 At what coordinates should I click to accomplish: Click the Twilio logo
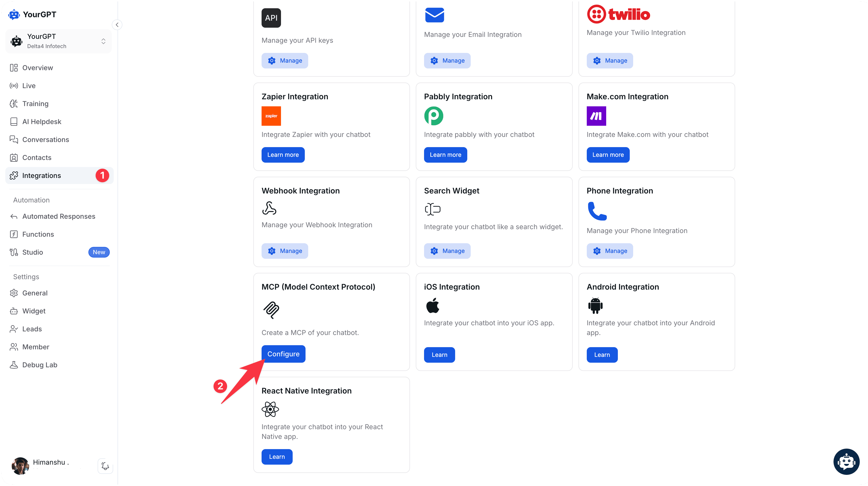619,14
